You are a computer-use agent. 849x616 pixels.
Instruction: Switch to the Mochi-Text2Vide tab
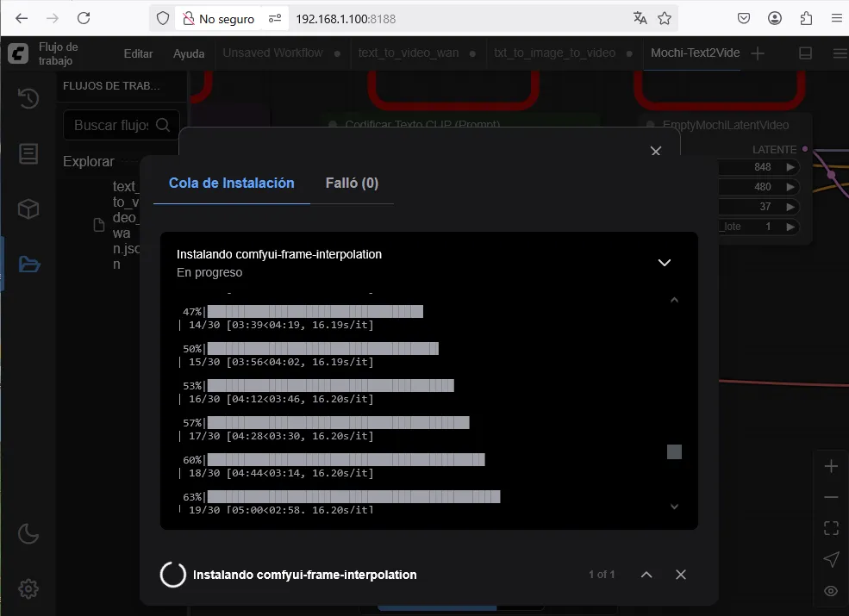coord(696,53)
